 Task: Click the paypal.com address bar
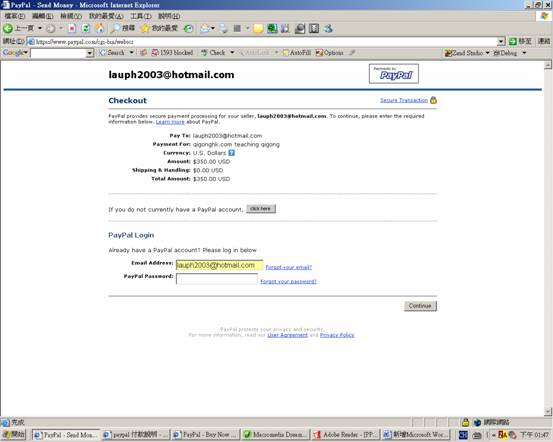tap(262, 42)
